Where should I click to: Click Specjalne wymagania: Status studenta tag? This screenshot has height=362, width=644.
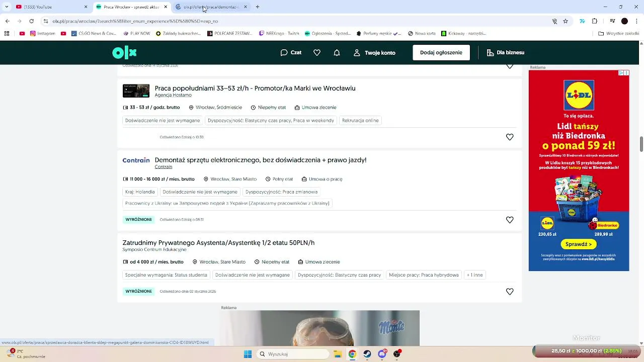(166, 275)
